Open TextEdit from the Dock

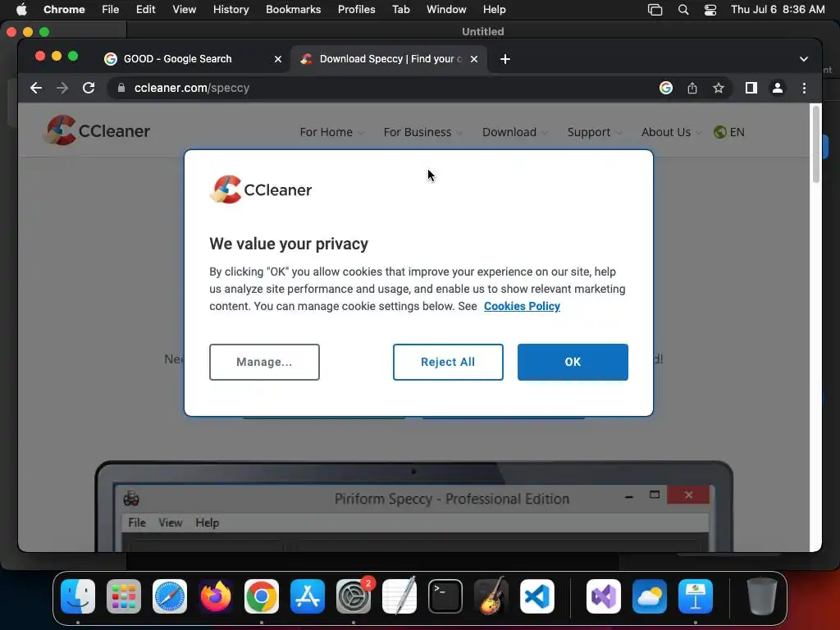point(399,596)
